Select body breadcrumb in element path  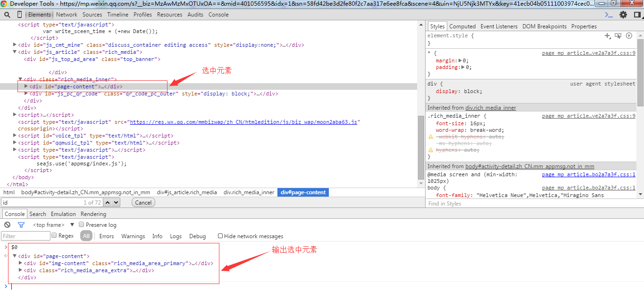pos(85,192)
